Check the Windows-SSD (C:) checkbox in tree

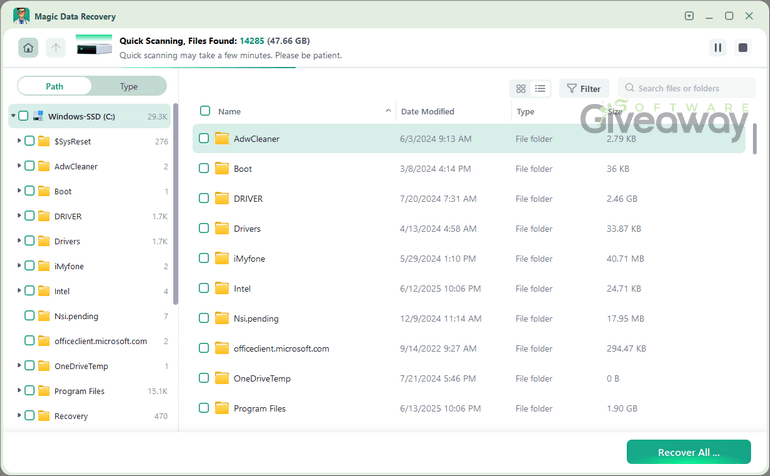click(x=23, y=116)
